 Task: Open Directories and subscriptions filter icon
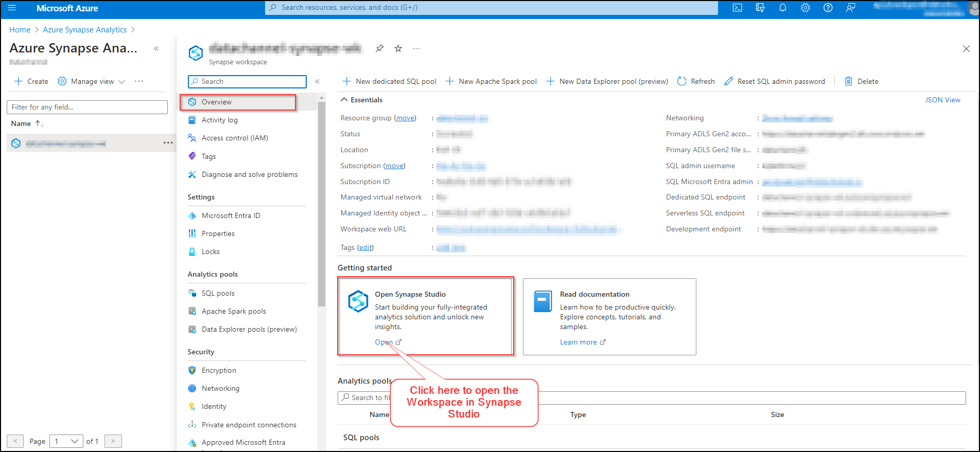pyautogui.click(x=760, y=8)
